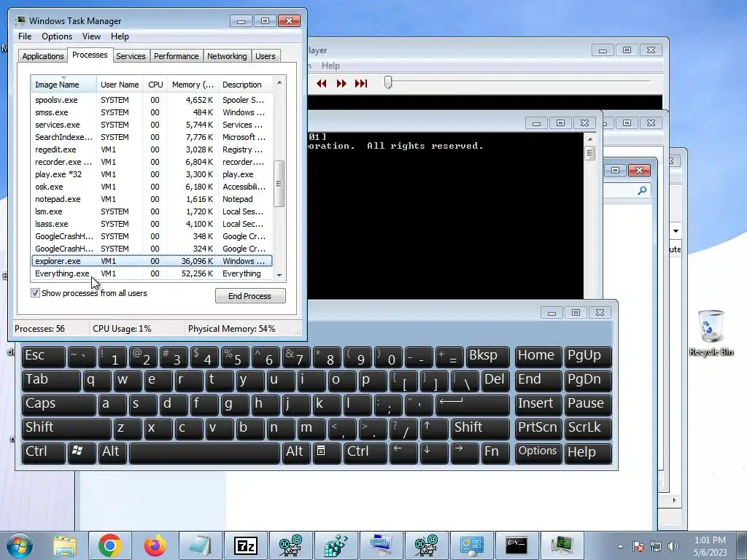Switch to the Services tab
Viewport: 747px width, 560px height.
(x=131, y=56)
